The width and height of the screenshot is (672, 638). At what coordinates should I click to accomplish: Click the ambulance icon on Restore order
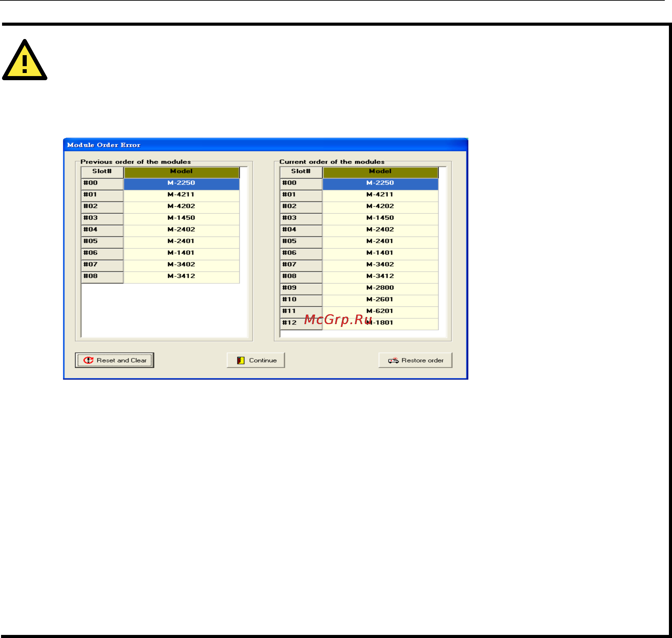point(393,360)
